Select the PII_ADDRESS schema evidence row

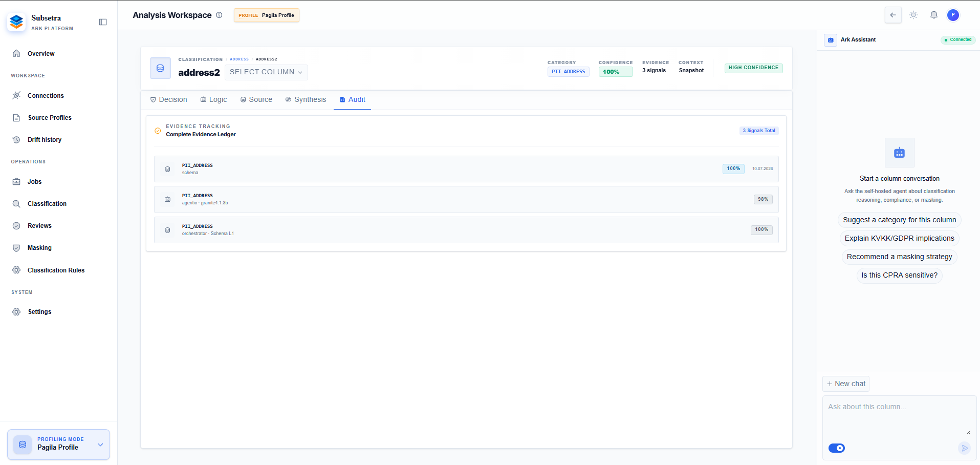466,169
